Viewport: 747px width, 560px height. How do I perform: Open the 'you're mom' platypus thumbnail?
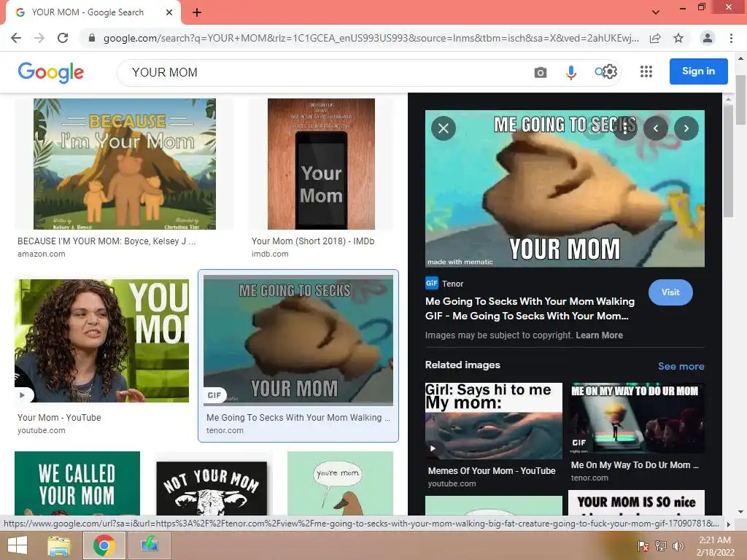340,483
